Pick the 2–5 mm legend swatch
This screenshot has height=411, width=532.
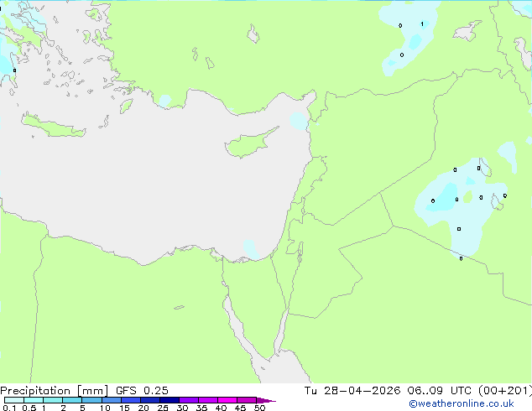(x=72, y=400)
